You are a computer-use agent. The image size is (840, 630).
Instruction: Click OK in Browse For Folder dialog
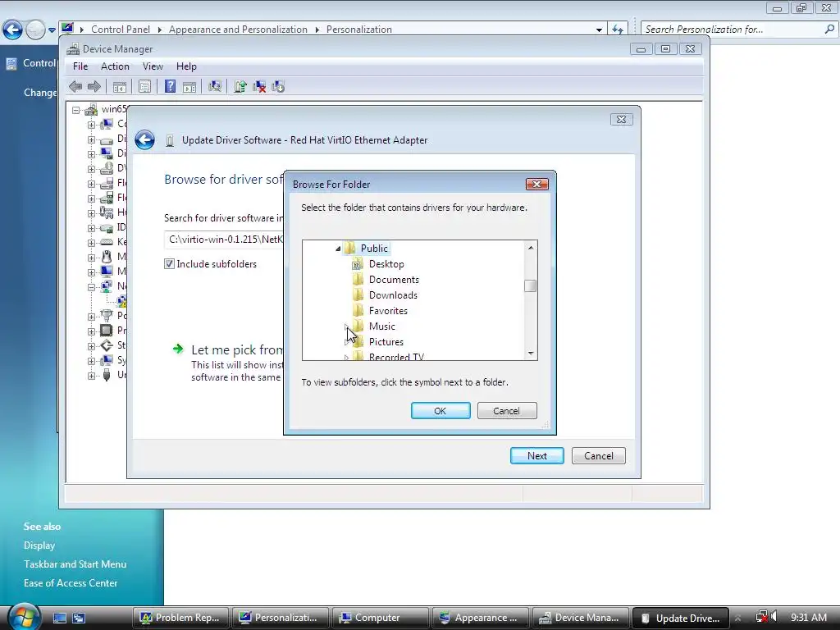441,411
